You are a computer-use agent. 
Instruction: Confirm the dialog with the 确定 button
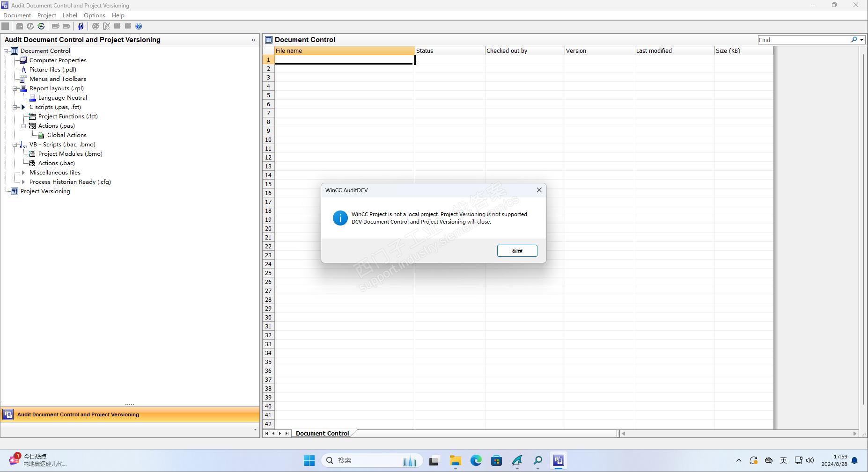pyautogui.click(x=517, y=251)
